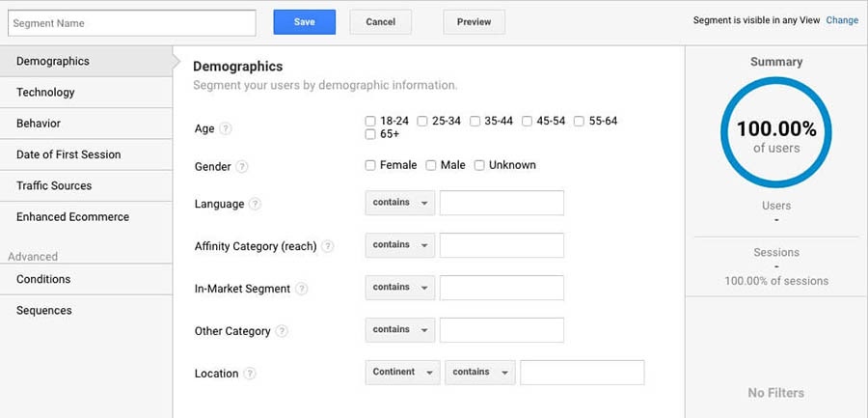
Task: Enable the 65+ age checkbox
Action: coord(370,134)
